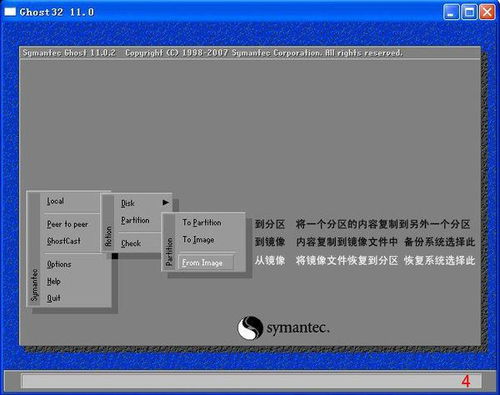
Task: Choose GhostCast from Symantec menu
Action: [64, 241]
